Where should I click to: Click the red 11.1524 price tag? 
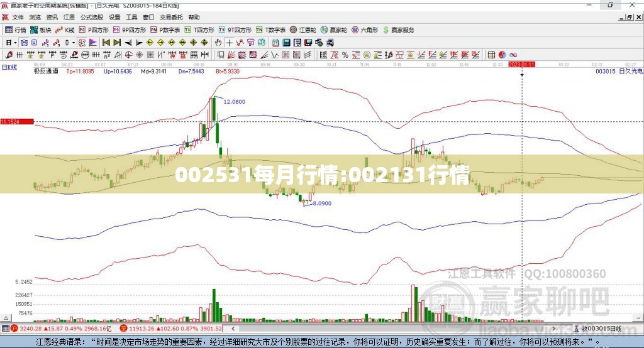[17, 121]
